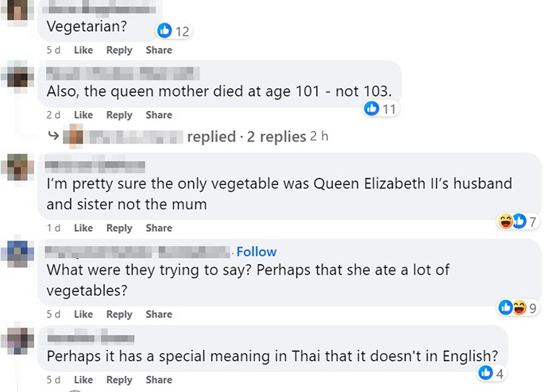Image resolution: width=556 pixels, height=392 pixels.
Task: Click reply arrow icon beside replied thread
Action: coord(52,136)
